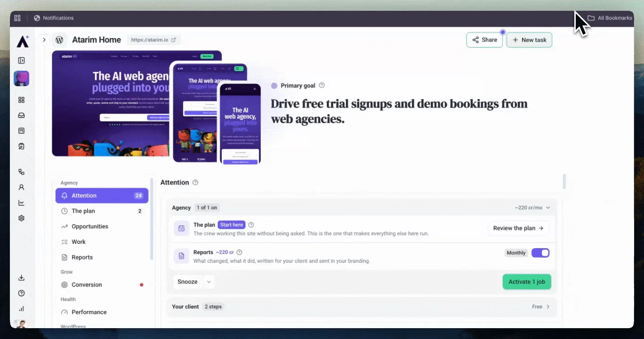The width and height of the screenshot is (644, 339).
Task: Open the Monthly frequency selector
Action: [x=516, y=253]
